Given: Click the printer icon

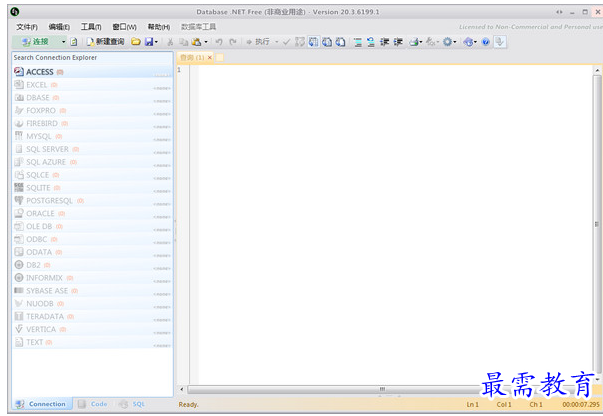Looking at the screenshot, I should pyautogui.click(x=414, y=42).
